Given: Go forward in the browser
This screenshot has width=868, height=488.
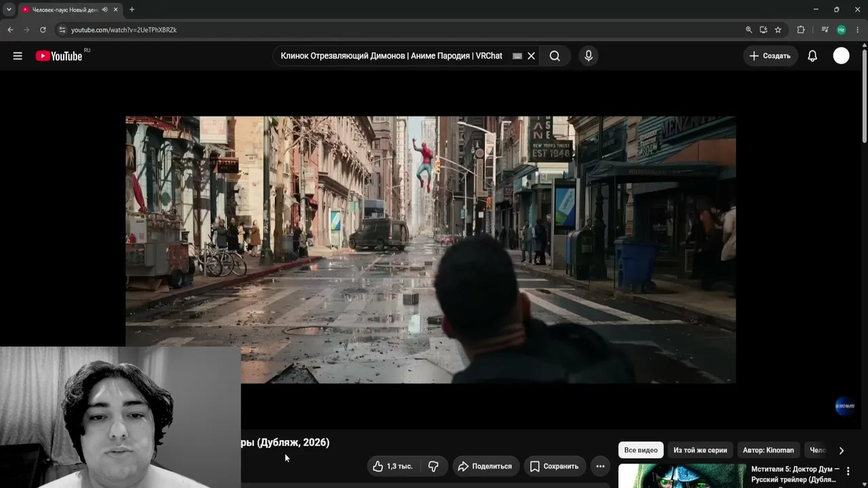Looking at the screenshot, I should pyautogui.click(x=26, y=30).
